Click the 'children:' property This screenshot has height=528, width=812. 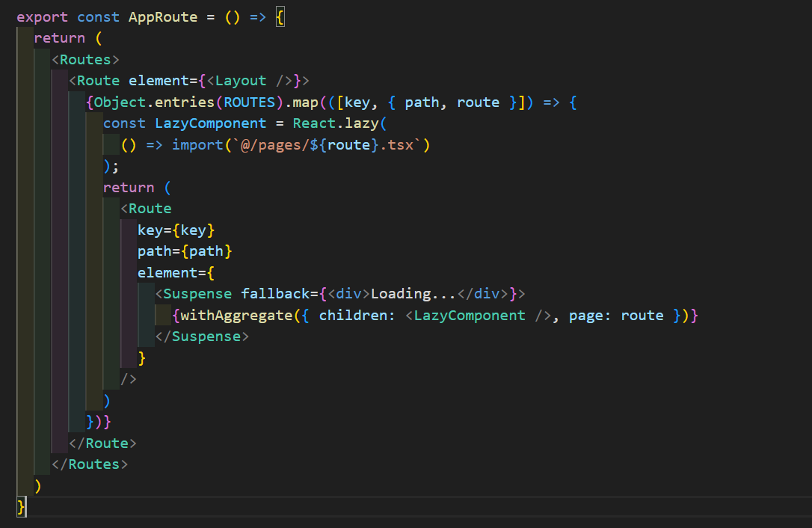tap(357, 315)
